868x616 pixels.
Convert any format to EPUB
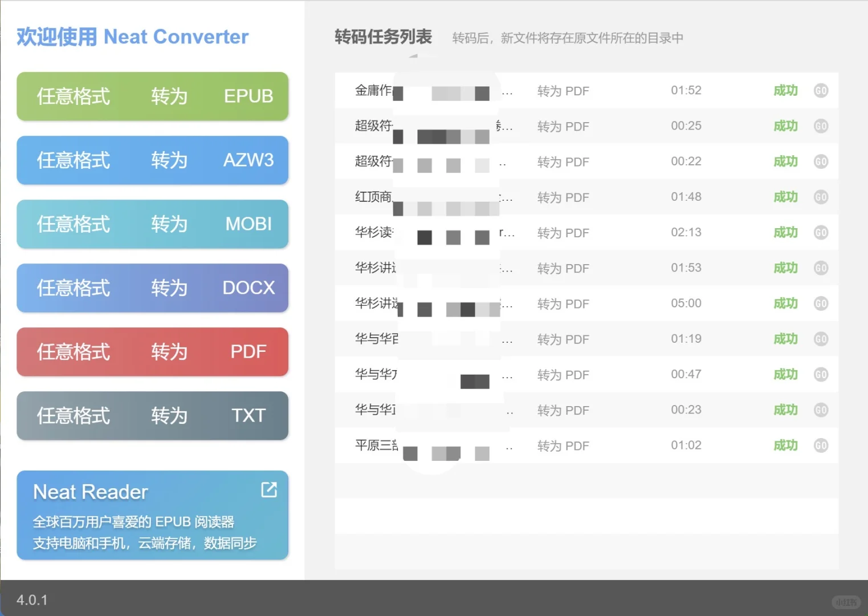(x=152, y=96)
